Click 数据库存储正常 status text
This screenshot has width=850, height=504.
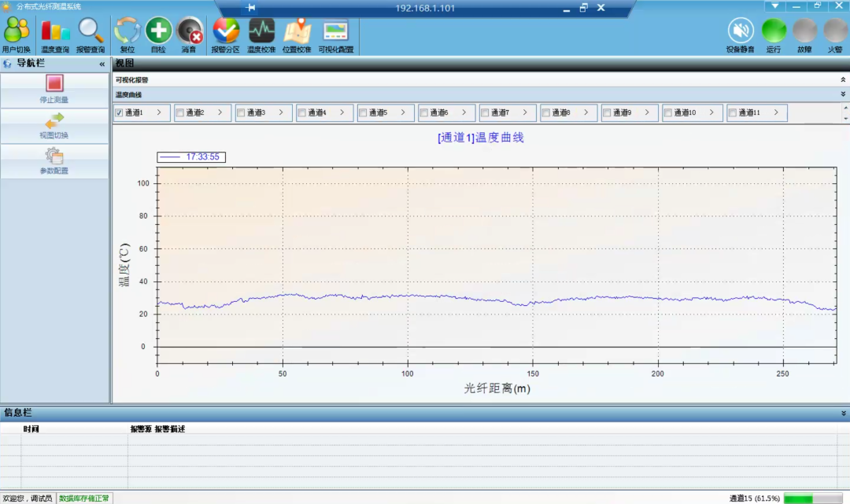click(84, 498)
